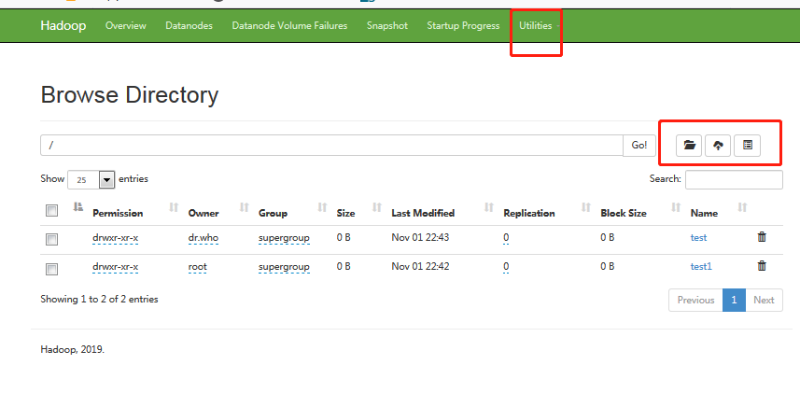800x393 pixels.
Task: Check the box for the test row
Action: click(52, 239)
